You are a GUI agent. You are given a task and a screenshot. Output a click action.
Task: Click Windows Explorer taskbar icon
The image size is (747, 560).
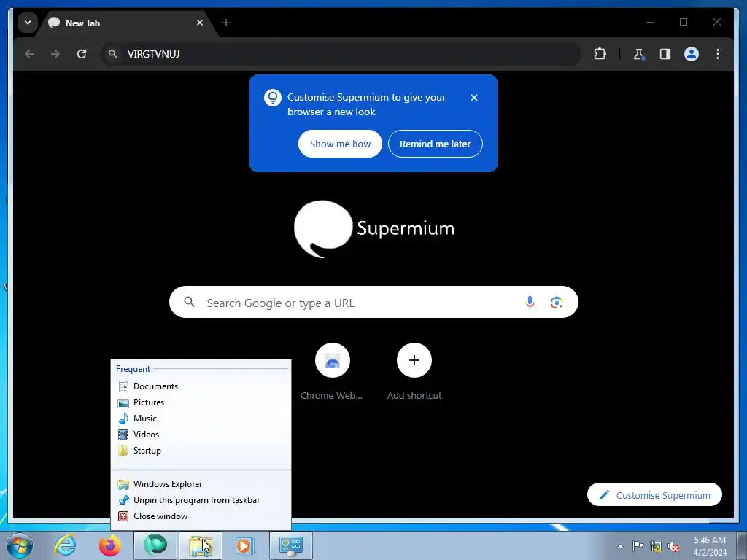[201, 545]
